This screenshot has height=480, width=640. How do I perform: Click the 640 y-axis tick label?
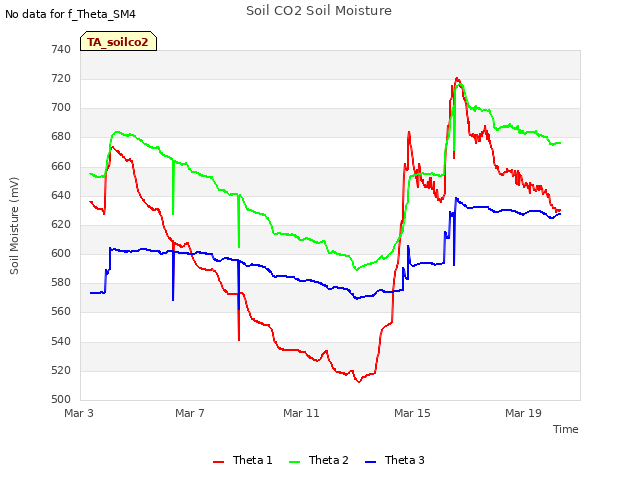(61, 195)
